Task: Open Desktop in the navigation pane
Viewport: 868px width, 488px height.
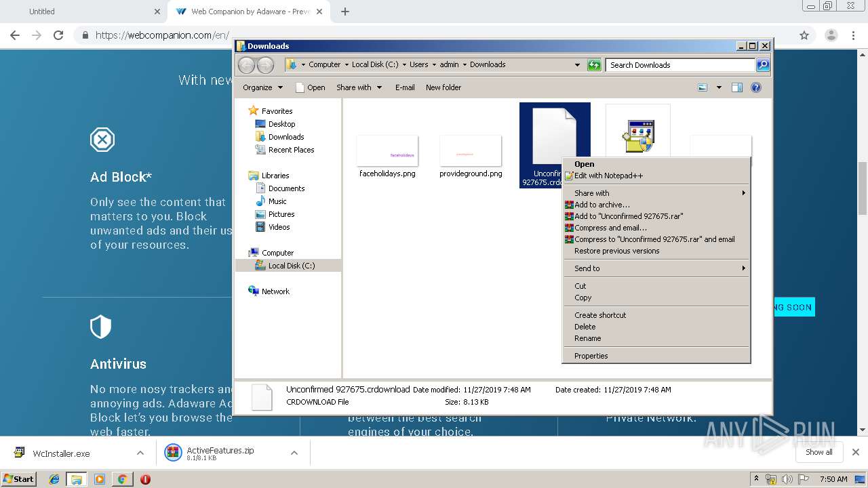Action: click(x=275, y=124)
